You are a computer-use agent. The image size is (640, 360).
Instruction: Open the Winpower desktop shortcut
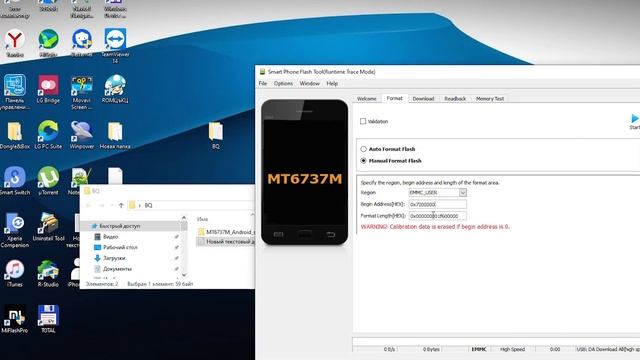[82, 135]
